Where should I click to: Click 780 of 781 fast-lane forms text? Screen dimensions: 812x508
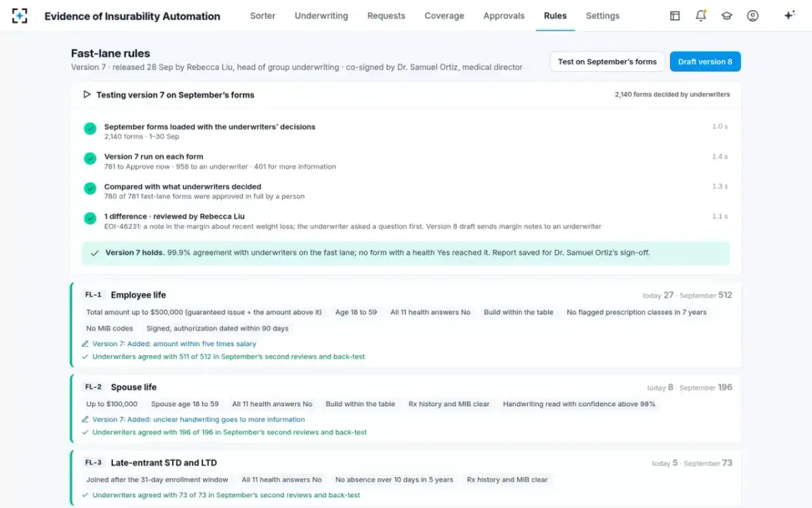(204, 197)
